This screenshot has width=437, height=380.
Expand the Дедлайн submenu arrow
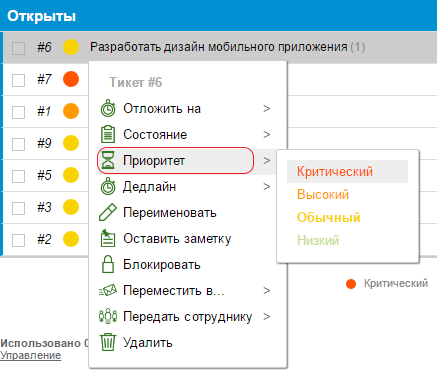tap(266, 187)
